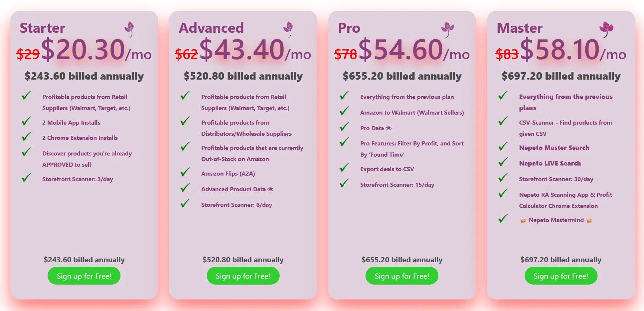This screenshot has width=644, height=311.
Task: Select the Starter plan heading
Action: (42, 28)
